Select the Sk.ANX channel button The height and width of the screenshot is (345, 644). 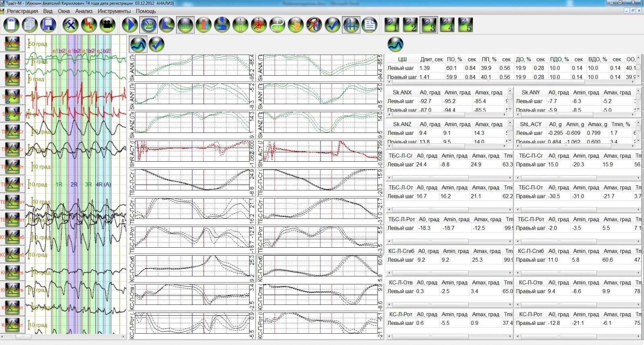tap(12, 44)
